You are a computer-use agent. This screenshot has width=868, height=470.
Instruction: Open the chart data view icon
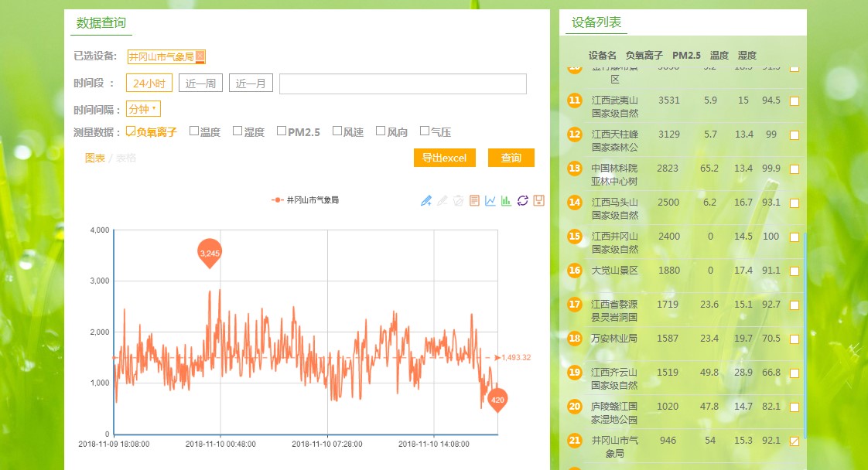point(474,201)
